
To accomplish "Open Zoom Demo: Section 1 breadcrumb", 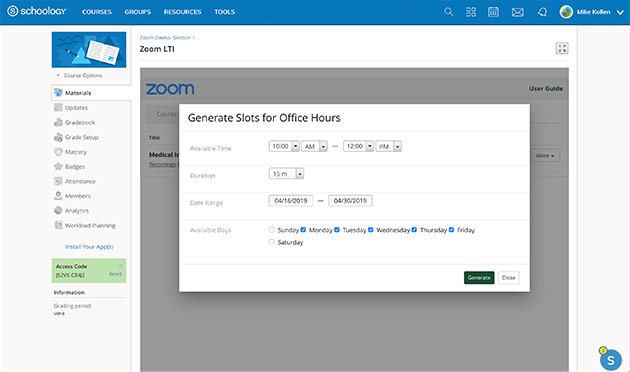I will click(x=167, y=37).
